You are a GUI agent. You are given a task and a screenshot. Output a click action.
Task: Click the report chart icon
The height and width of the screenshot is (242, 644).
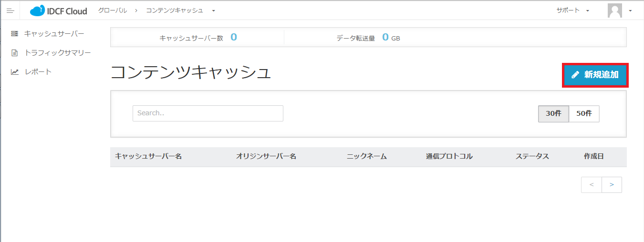tap(14, 72)
